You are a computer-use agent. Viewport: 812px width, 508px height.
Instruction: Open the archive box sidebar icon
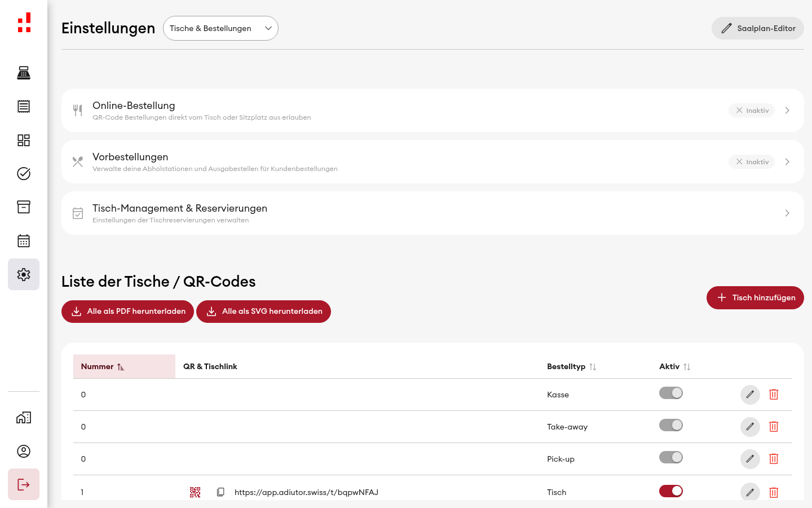pyautogui.click(x=24, y=207)
